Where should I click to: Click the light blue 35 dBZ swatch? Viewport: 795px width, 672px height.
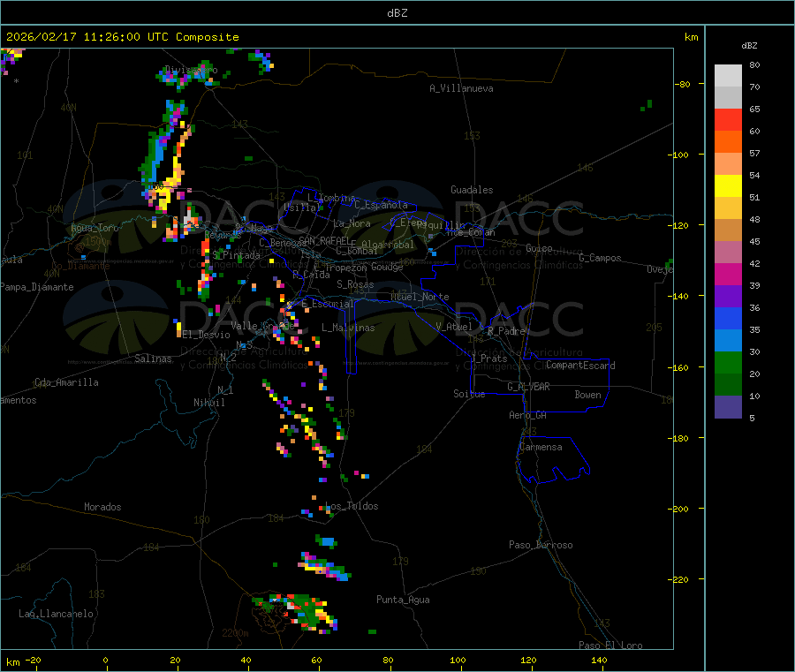tap(728, 340)
